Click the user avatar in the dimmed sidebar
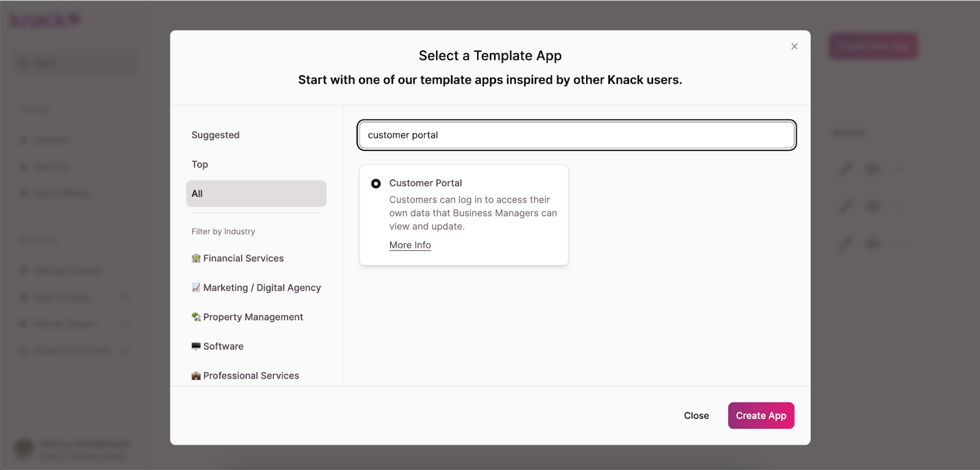 tap(24, 448)
